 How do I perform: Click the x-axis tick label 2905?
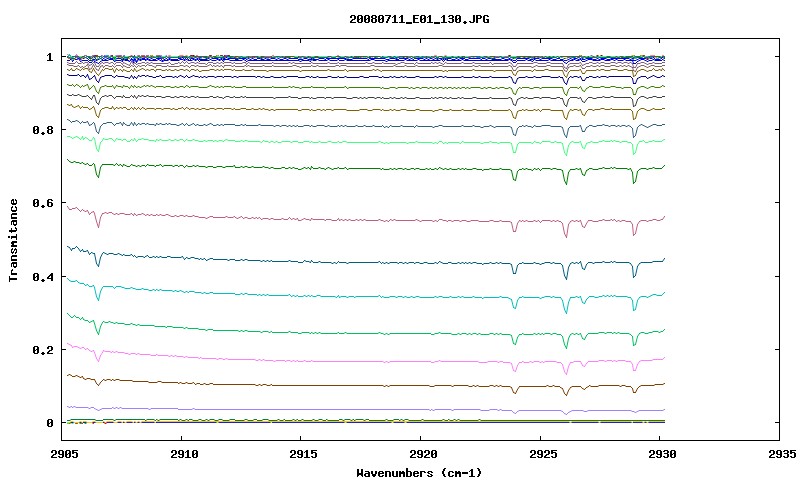click(x=65, y=454)
